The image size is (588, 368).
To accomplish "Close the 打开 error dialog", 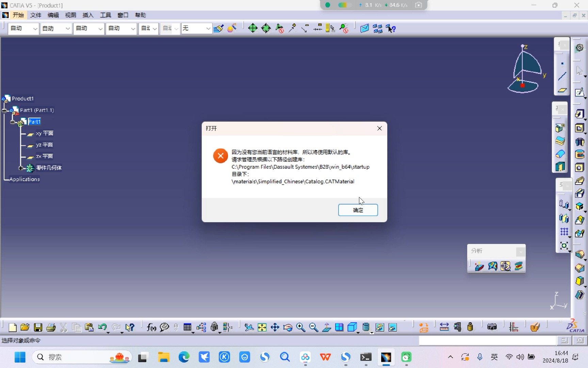I will (379, 128).
